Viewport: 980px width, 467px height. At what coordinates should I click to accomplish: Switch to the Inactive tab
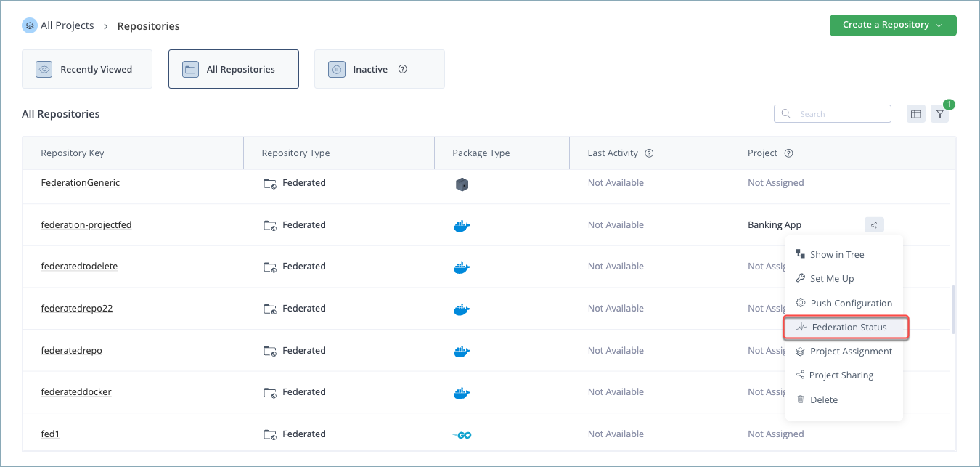click(380, 69)
